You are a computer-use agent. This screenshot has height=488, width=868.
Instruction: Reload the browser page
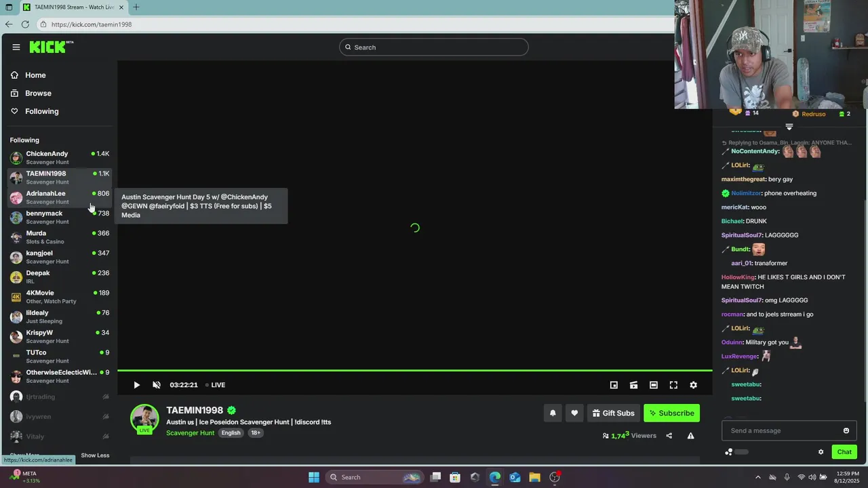[25, 24]
